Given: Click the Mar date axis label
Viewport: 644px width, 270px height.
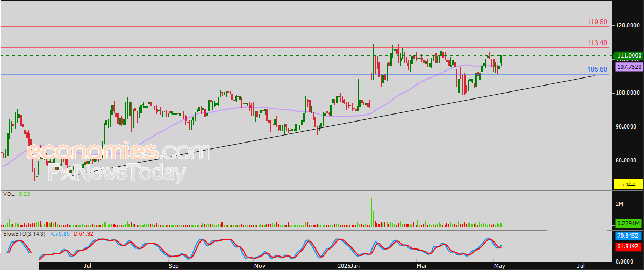Looking at the screenshot, I should 421,266.
